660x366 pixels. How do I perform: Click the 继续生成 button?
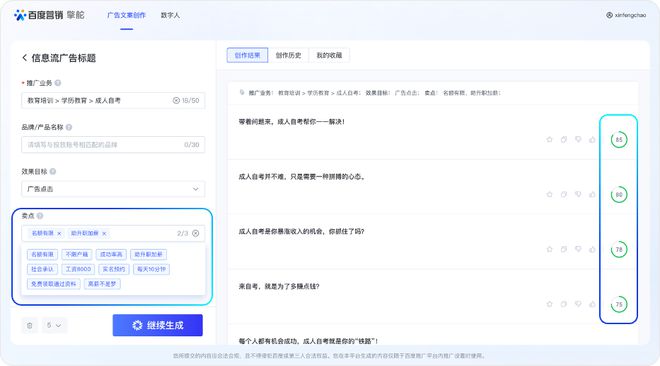tap(157, 325)
